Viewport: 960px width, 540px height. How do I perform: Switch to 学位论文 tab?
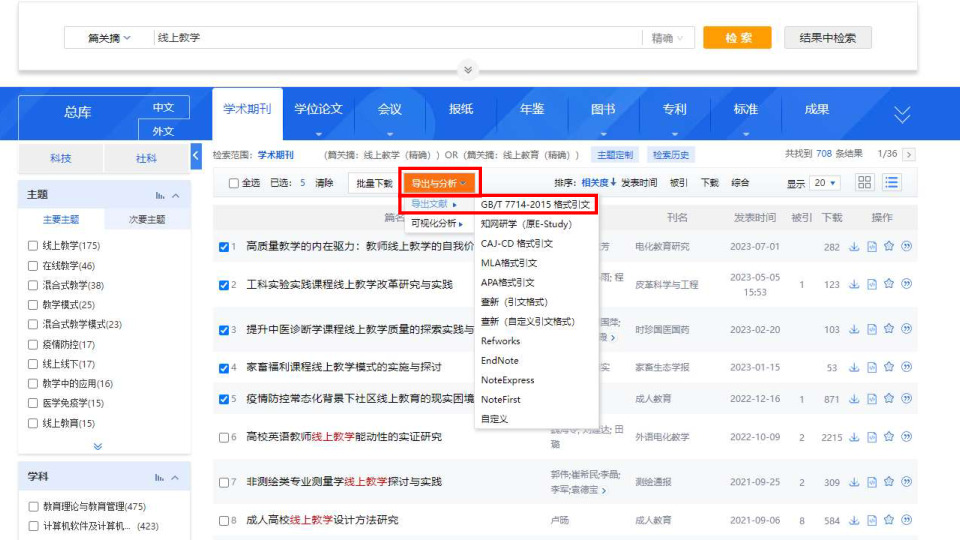pos(318,110)
